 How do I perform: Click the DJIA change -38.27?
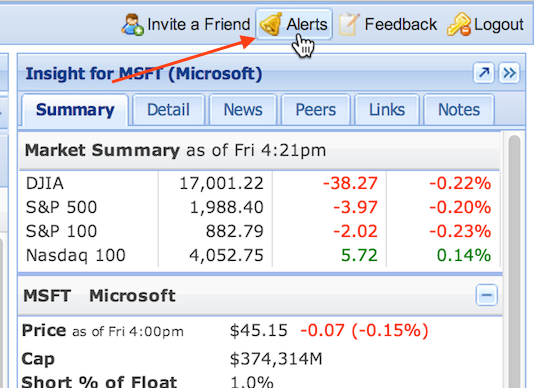[350, 183]
